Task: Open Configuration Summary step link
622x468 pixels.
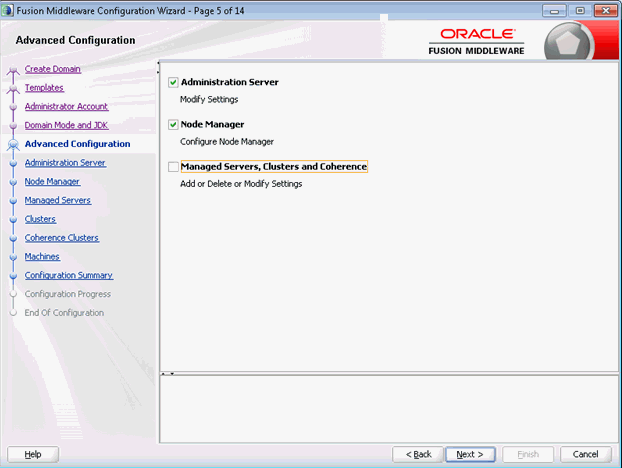Action: (x=69, y=275)
